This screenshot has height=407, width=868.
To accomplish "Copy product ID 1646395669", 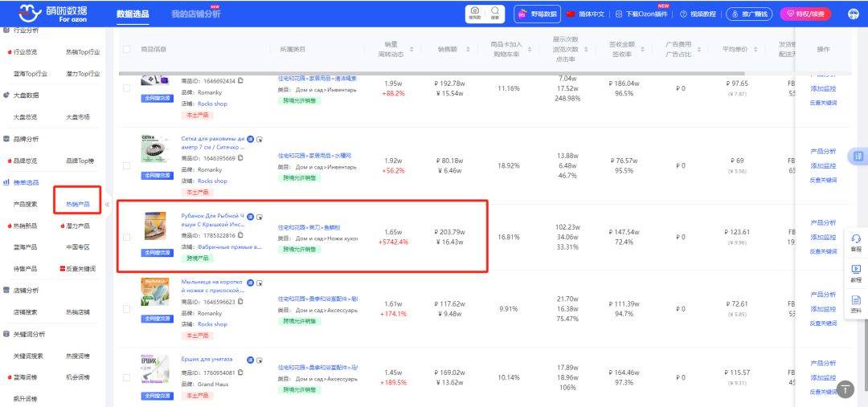I will click(240, 158).
